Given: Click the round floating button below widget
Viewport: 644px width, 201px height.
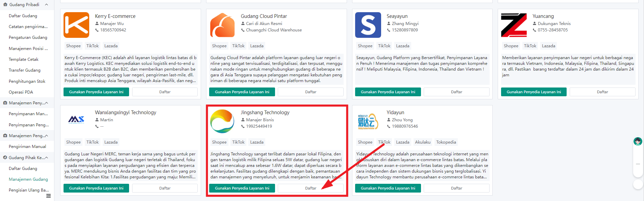Looking at the screenshot, I should tap(638, 184).
